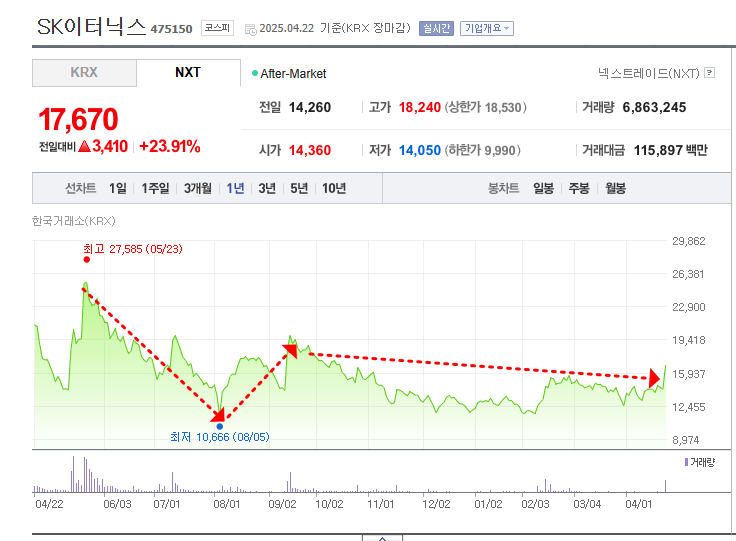Click the 전일 value 14,260
736x541 pixels.
310,107
